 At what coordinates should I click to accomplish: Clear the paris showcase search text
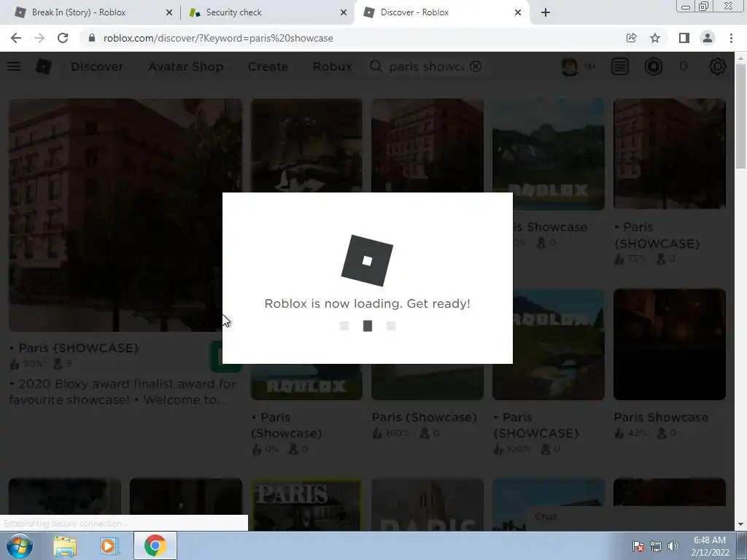476,66
